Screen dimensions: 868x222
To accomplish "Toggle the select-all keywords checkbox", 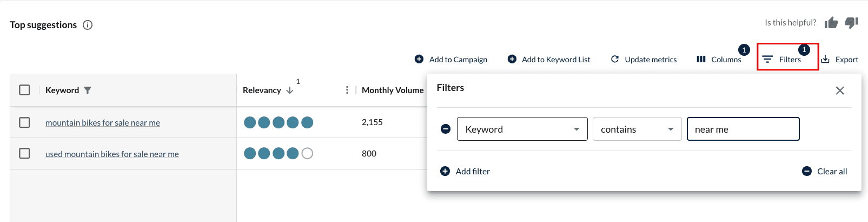I will click(24, 90).
